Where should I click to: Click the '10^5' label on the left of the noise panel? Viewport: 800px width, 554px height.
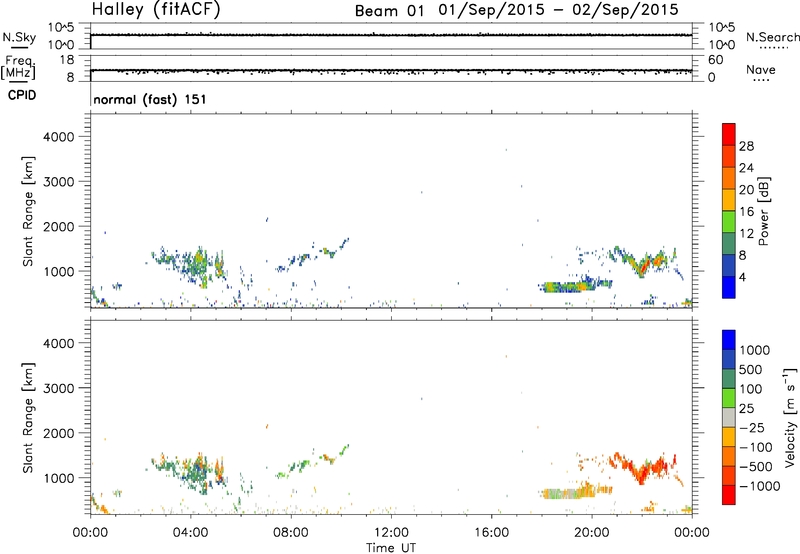[61, 28]
